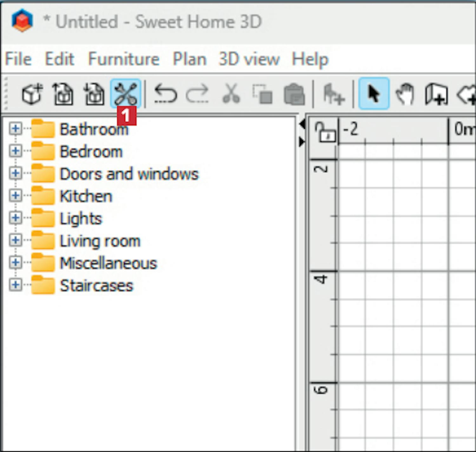Viewport: 476px width, 452px height.
Task: Click the New home toolbar icon
Action: click(x=32, y=94)
